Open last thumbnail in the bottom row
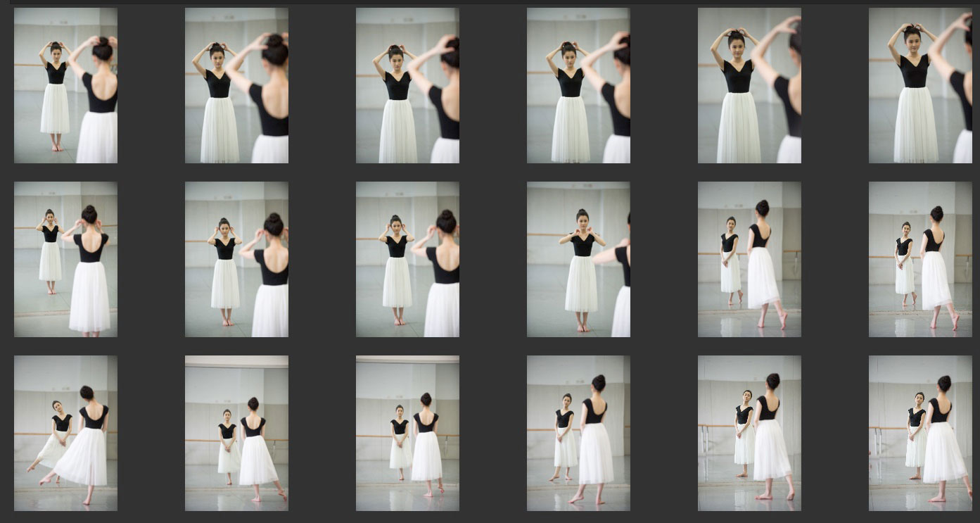 (920, 433)
